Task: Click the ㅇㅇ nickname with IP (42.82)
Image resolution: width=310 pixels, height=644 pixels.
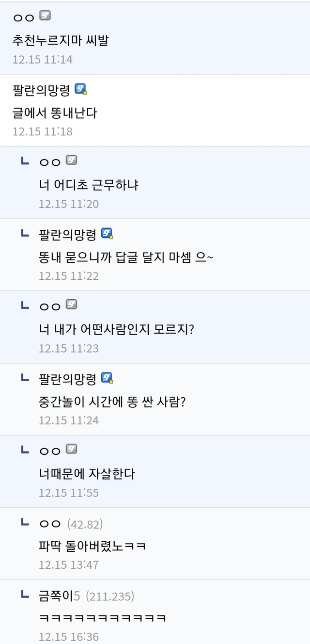Action: point(50,523)
